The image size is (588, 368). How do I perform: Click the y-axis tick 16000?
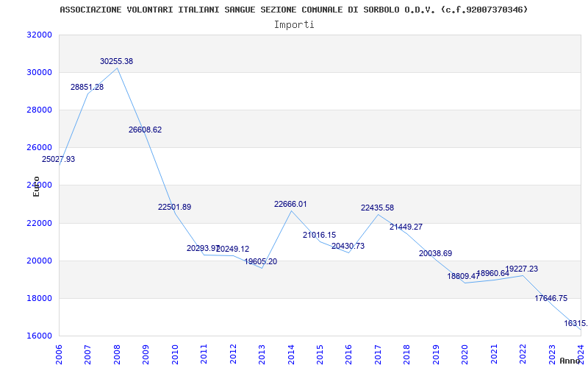tap(39, 336)
